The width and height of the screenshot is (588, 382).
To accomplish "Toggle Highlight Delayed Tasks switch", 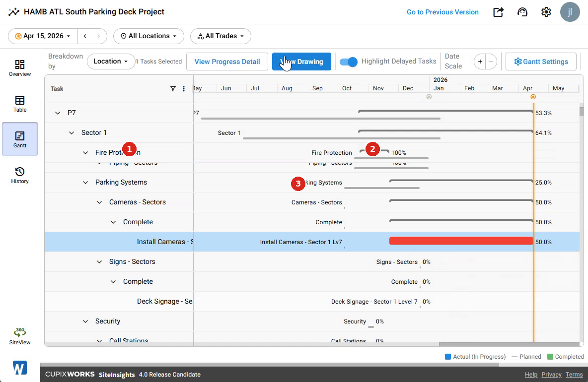I will 348,62.
